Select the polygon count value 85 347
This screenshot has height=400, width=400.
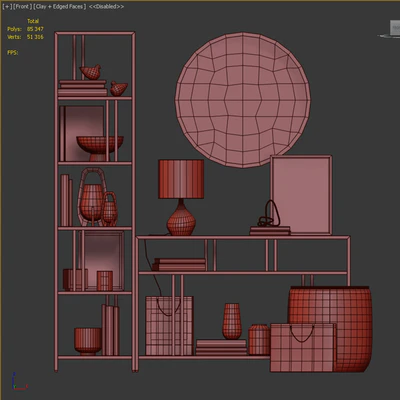(35, 29)
